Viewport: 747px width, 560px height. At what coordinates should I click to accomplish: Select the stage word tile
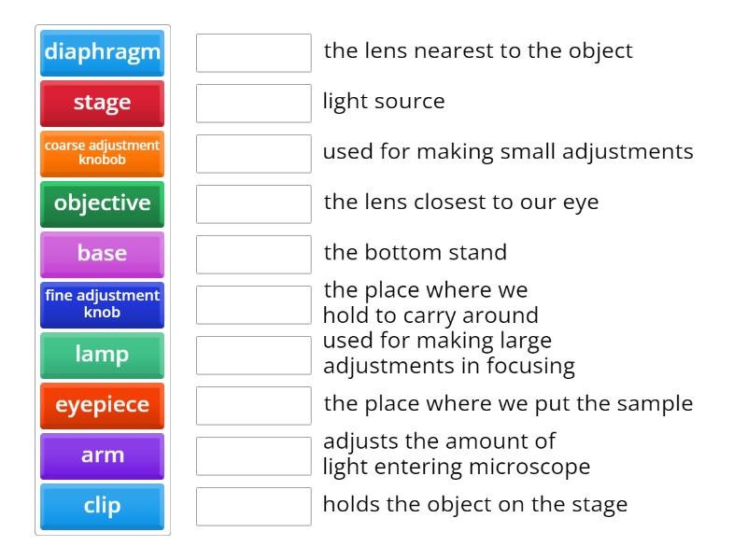(102, 104)
